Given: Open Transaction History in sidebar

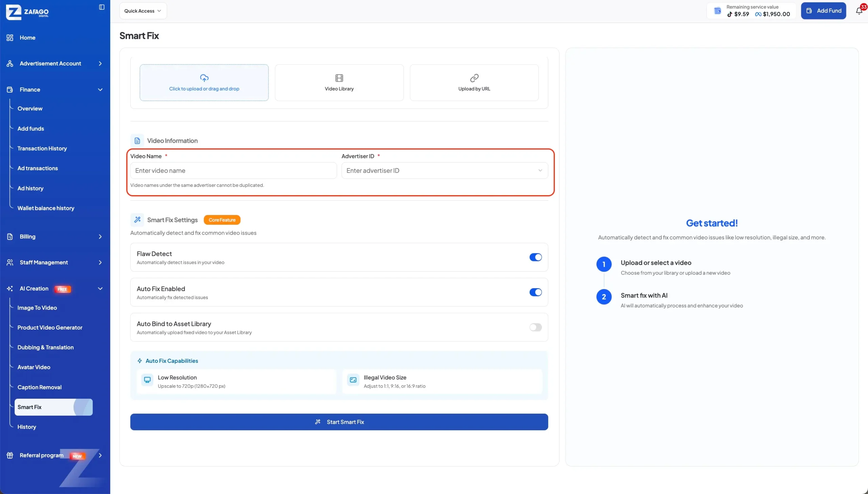Looking at the screenshot, I should point(42,149).
